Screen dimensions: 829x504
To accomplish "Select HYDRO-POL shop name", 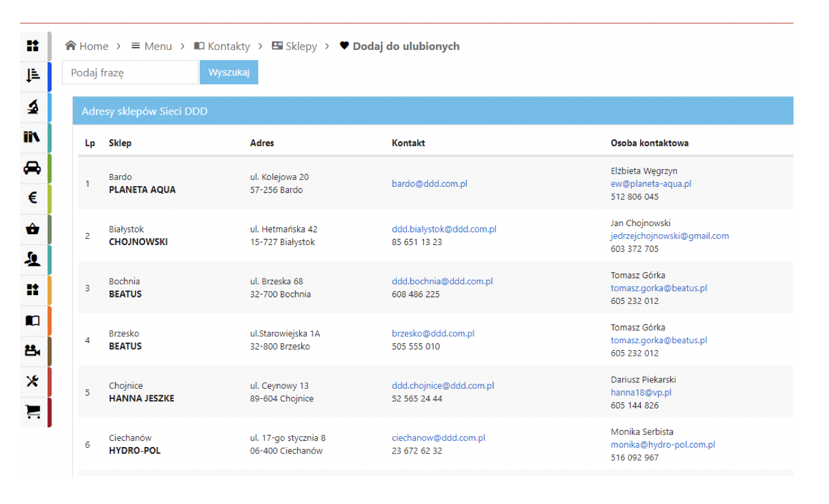I will [135, 451].
